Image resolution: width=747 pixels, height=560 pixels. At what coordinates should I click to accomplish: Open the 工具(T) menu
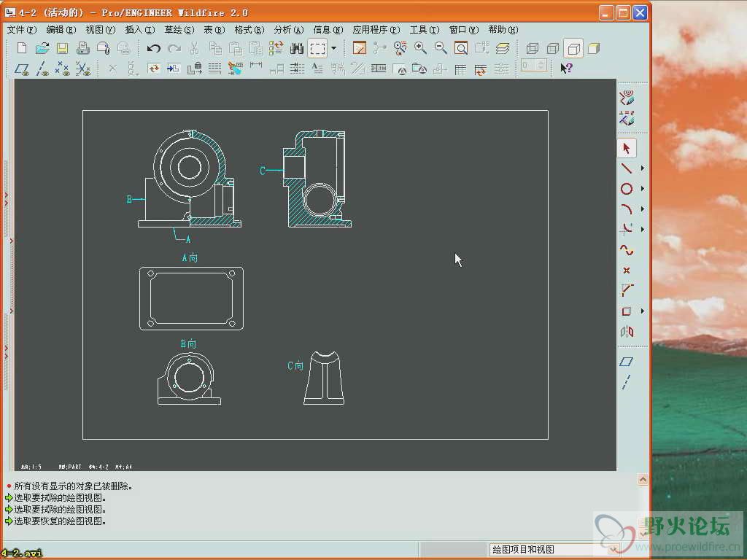pos(425,29)
